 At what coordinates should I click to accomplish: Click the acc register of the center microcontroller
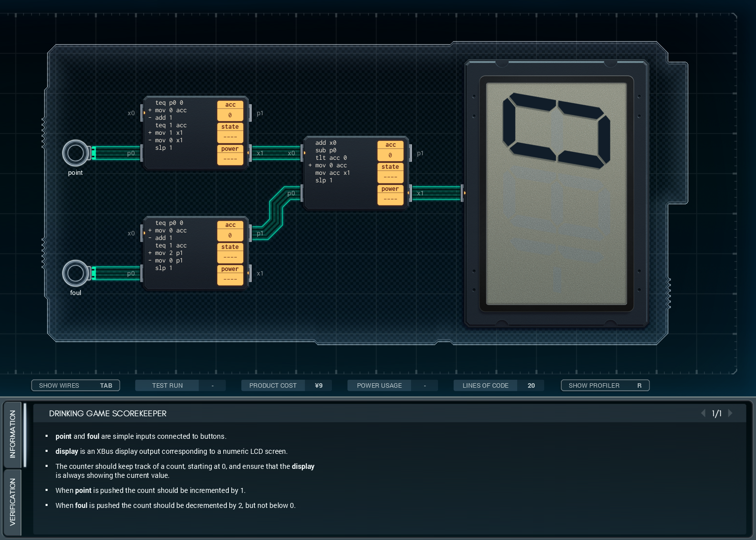390,150
